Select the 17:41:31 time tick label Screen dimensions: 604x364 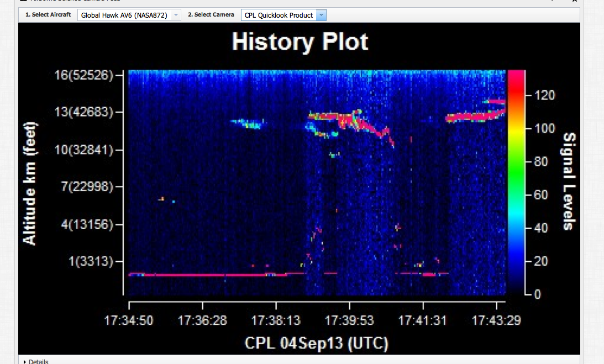coord(423,320)
